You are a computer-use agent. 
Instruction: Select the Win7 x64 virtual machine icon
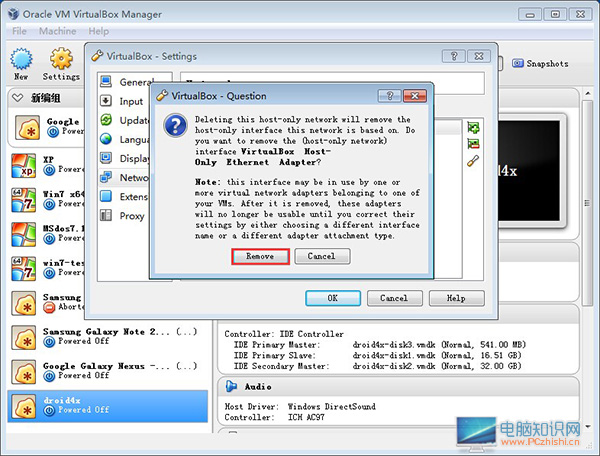[x=23, y=200]
